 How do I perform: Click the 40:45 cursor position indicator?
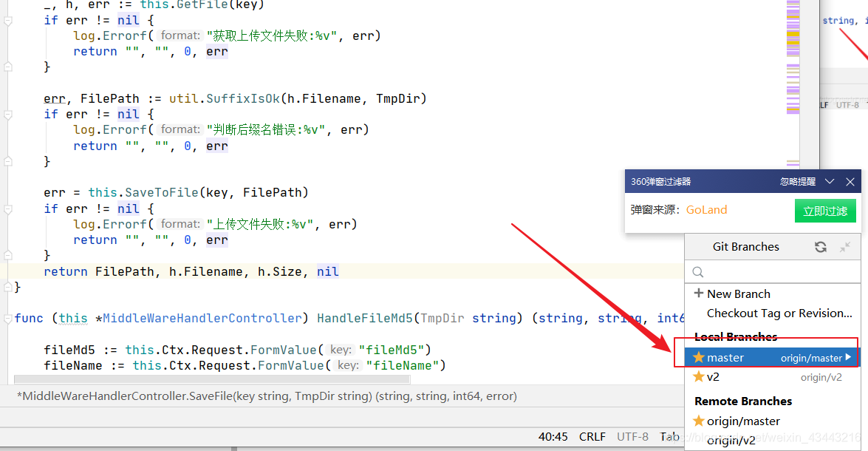[x=553, y=437]
